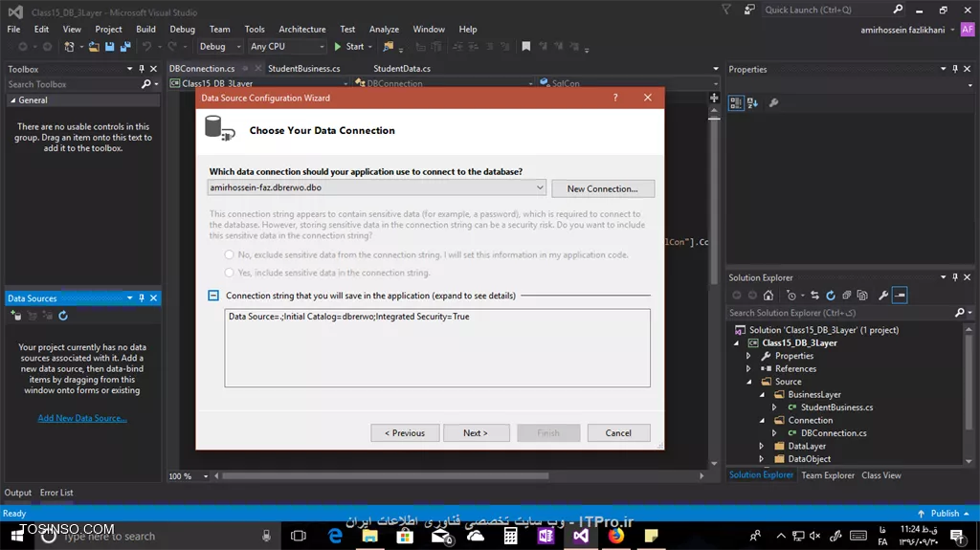
Task: Click the Next button in wizard
Action: coord(477,433)
